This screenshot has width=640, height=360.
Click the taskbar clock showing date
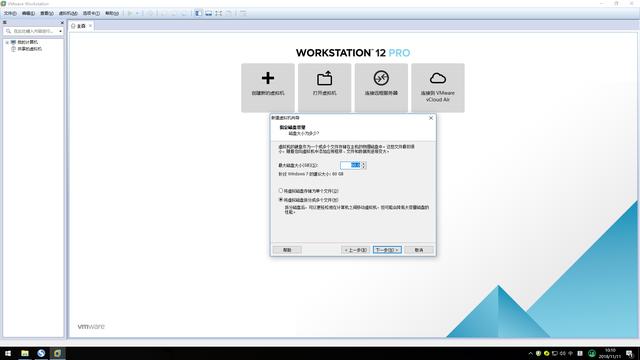point(610,353)
